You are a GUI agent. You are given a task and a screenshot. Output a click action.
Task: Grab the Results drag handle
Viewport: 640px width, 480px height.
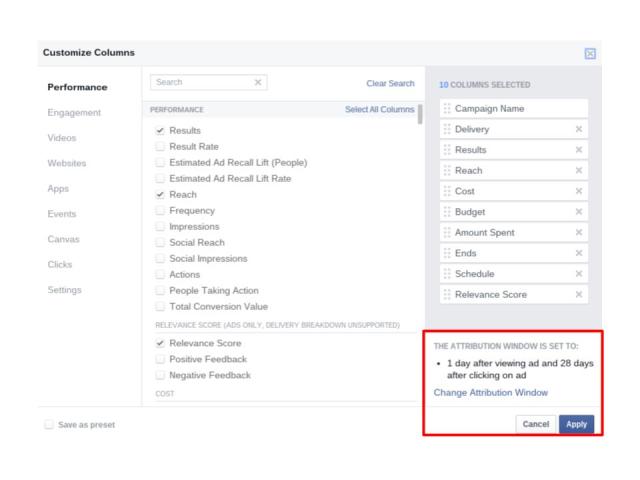tap(447, 150)
